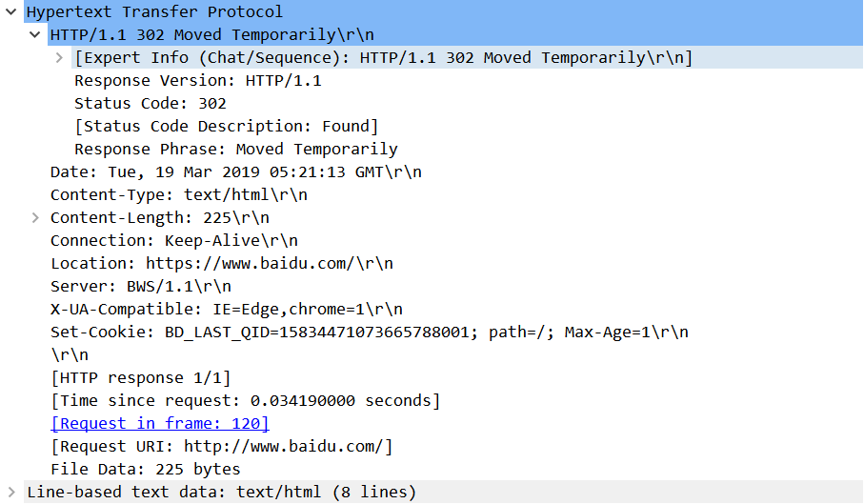Select the Connection: Keep-Alive line

point(174,241)
